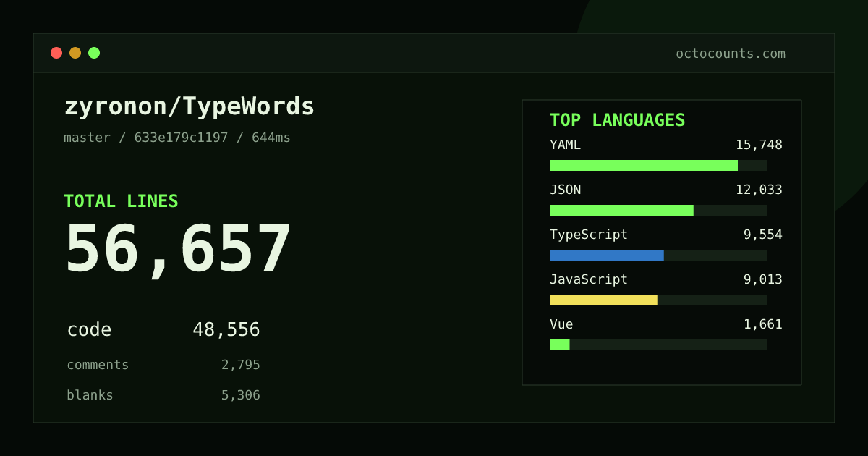The width and height of the screenshot is (868, 456).
Task: Select the 12,033 JSON line count
Action: pos(759,190)
